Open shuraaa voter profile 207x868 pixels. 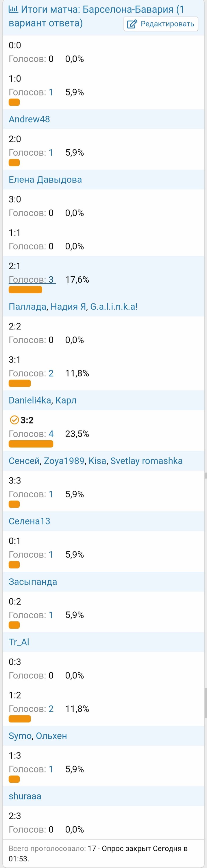[25, 796]
